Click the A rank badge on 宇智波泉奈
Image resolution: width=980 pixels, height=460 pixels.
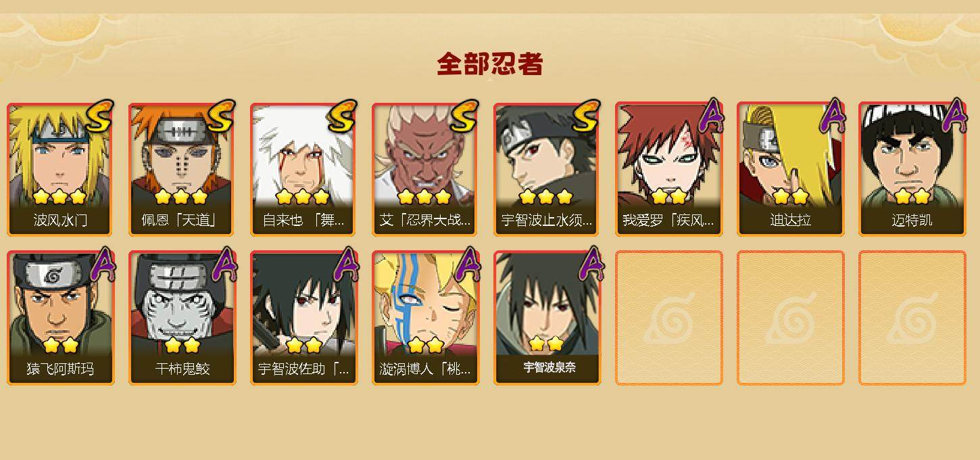tap(589, 264)
